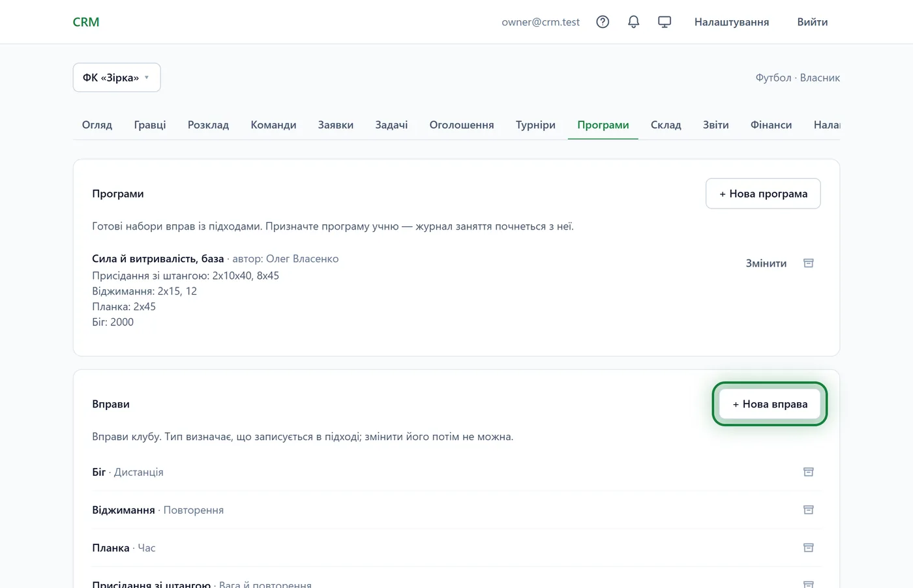Viewport: 913px width, 588px height.
Task: Click the "Сила й витривалість, база" program title
Action: pos(158,259)
